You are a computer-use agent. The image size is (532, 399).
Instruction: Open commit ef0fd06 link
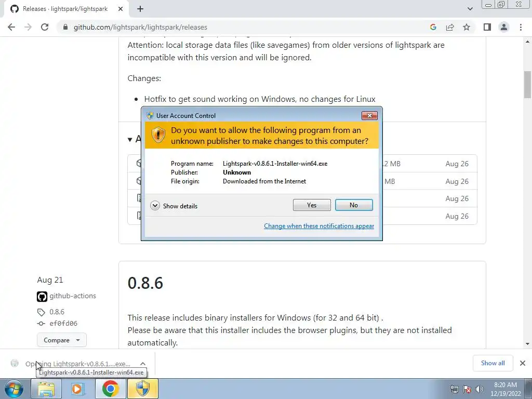63,323
